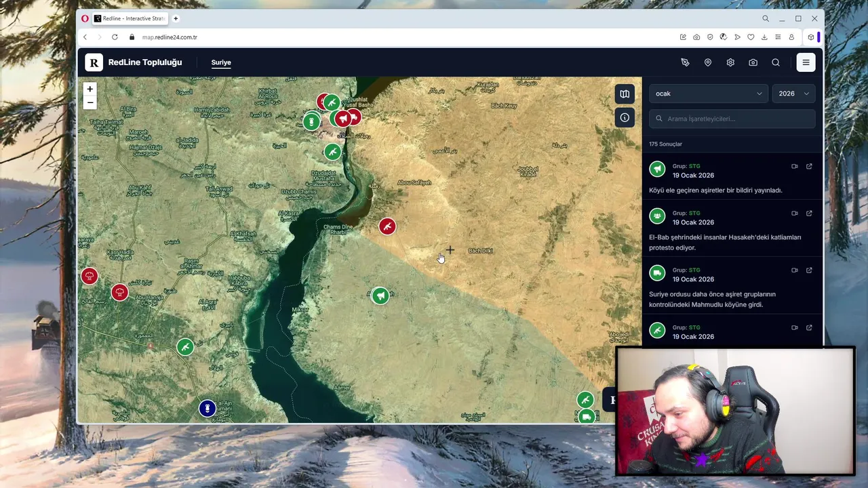The width and height of the screenshot is (868, 488).
Task: Click the green truck marker at map bottom-right
Action: click(x=587, y=416)
